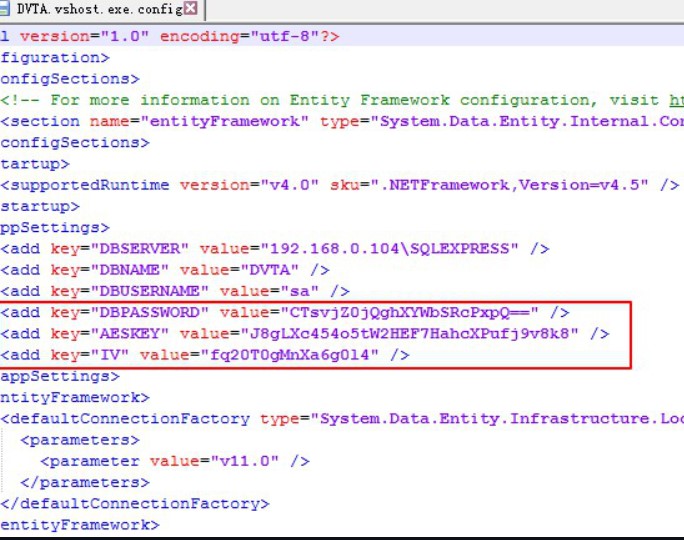684x540 pixels.
Task: Click the section name="entityFramework" line
Action: pos(342,121)
